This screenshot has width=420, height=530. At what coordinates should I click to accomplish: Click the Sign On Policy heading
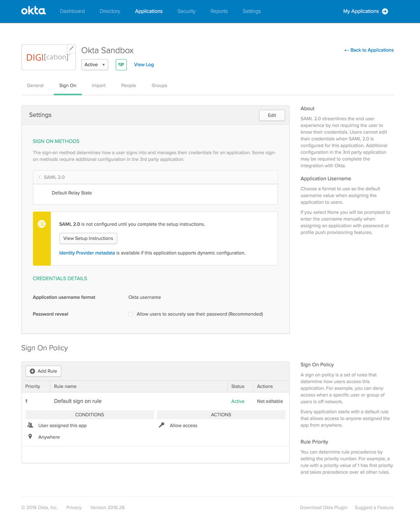coord(45,348)
